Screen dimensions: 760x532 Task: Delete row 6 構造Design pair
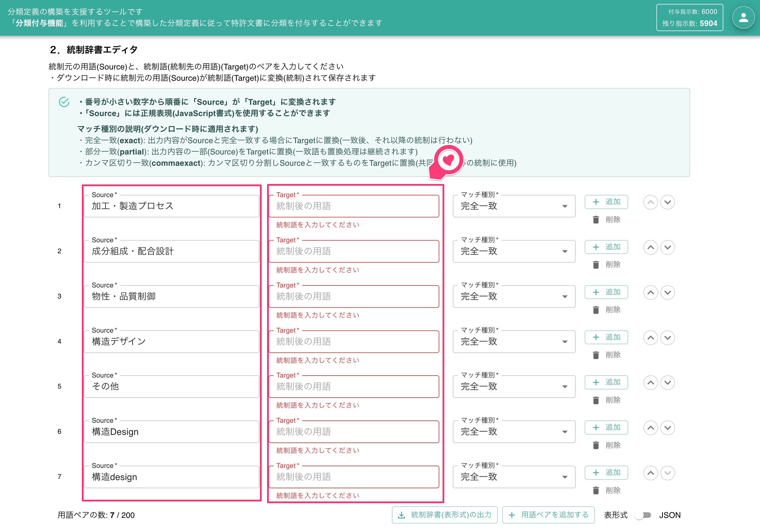point(606,445)
